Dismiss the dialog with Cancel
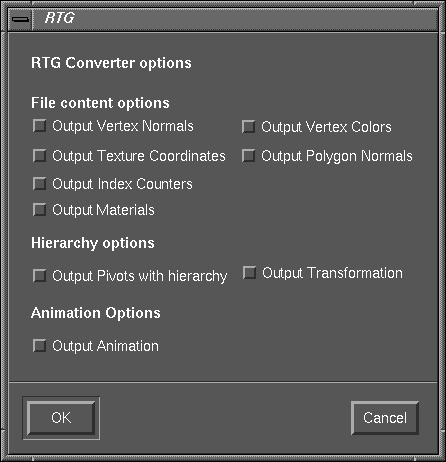This screenshot has width=446, height=462. pos(385,418)
